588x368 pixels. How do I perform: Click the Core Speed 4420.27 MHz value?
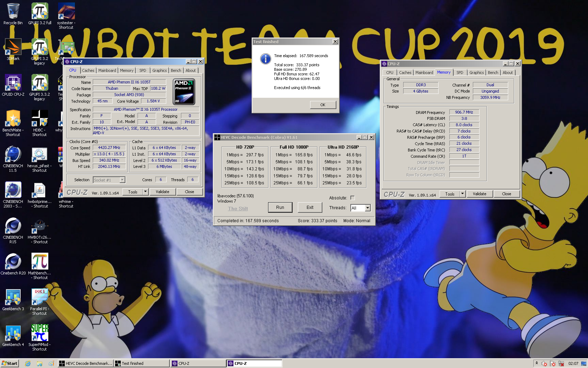tap(109, 148)
